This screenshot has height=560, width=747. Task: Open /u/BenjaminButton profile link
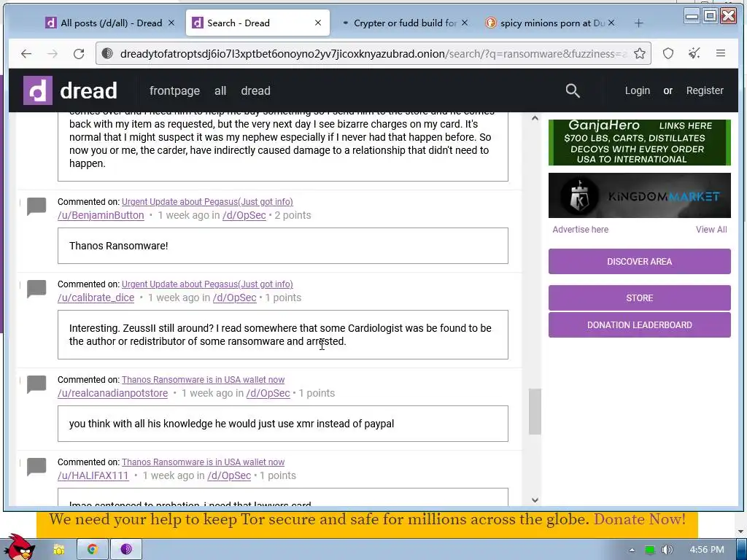pyautogui.click(x=101, y=215)
